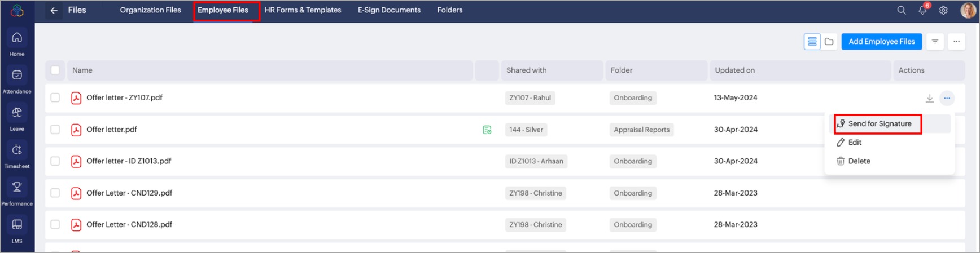This screenshot has width=980, height=253.
Task: Go back using the Files arrow
Action: [54, 10]
